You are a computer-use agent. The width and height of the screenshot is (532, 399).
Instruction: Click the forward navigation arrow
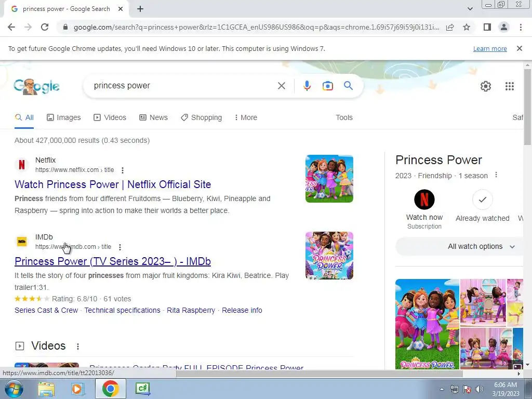[28, 27]
